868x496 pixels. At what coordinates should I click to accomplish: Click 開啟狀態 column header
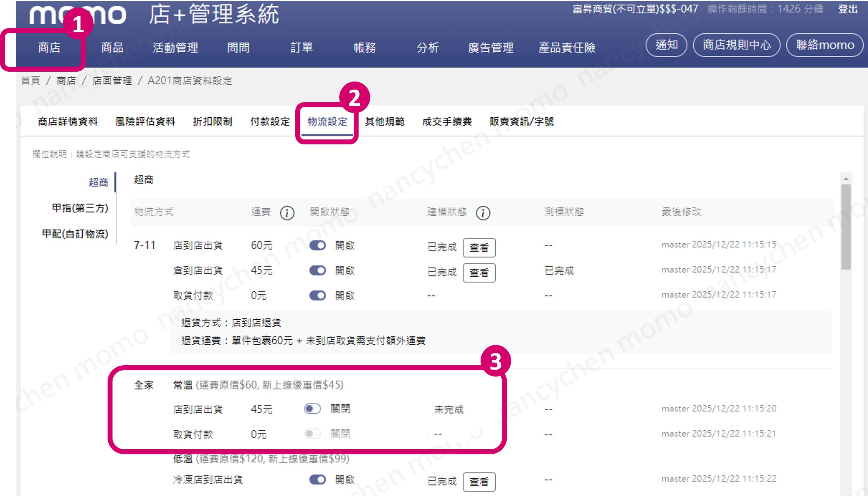point(329,212)
